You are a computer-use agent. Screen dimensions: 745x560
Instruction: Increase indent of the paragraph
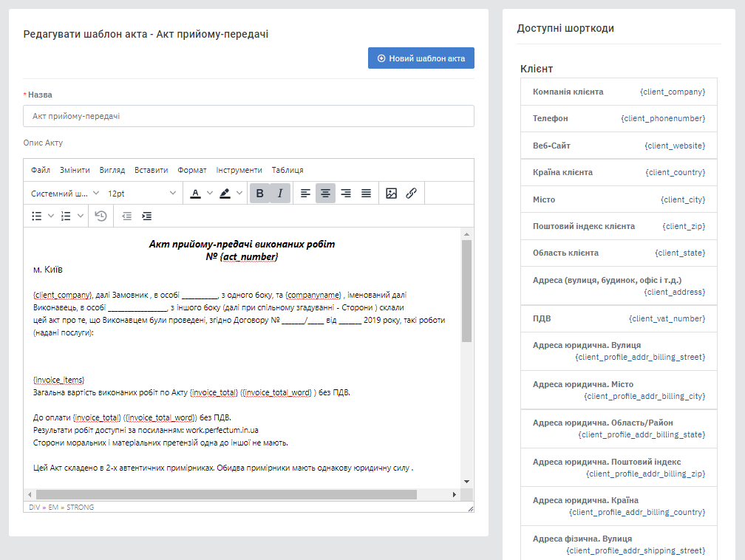(x=147, y=216)
